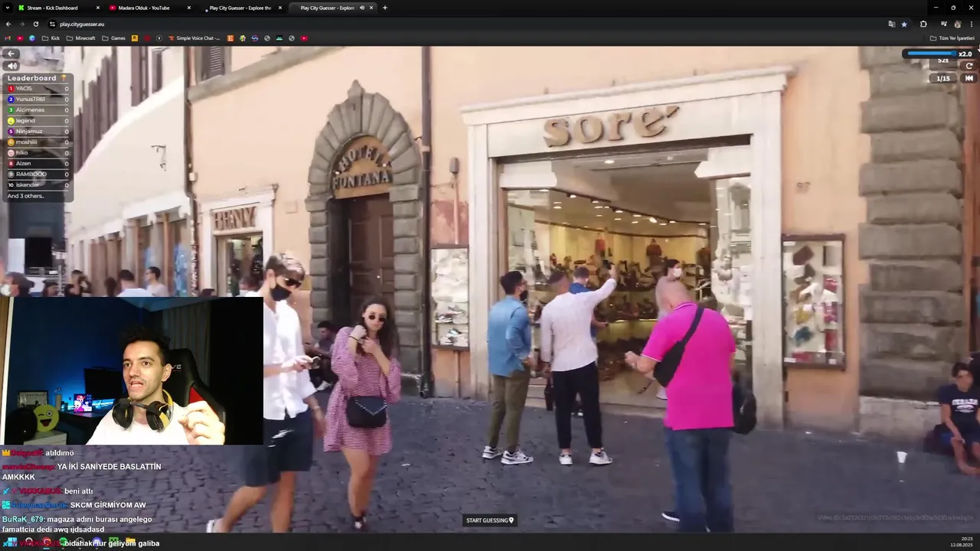
Task: Select YunusTR61 in the leaderboard
Action: 38,99
